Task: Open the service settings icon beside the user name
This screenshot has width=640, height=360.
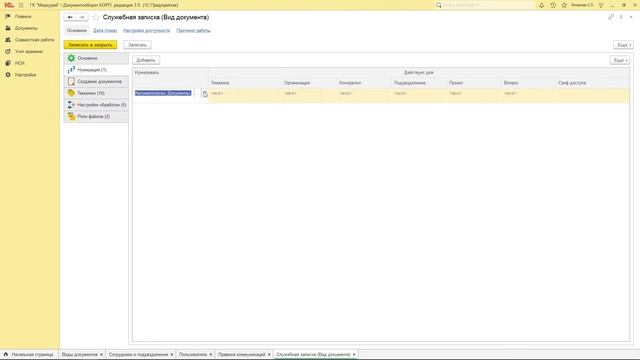Action: coord(601,5)
